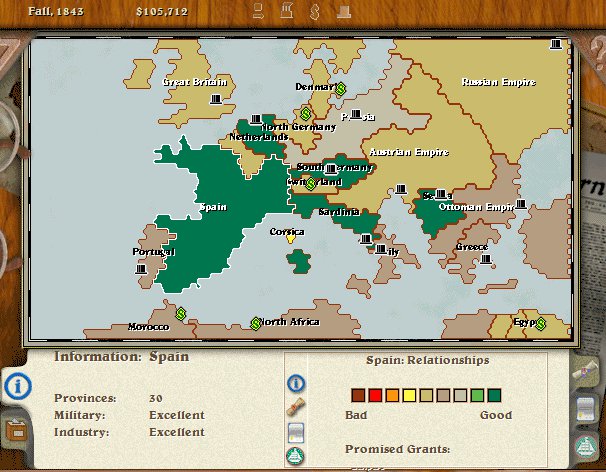Viewport: 606px width, 472px height.
Task: Click the treaty scroll icon in Relationships panel
Action: [296, 407]
